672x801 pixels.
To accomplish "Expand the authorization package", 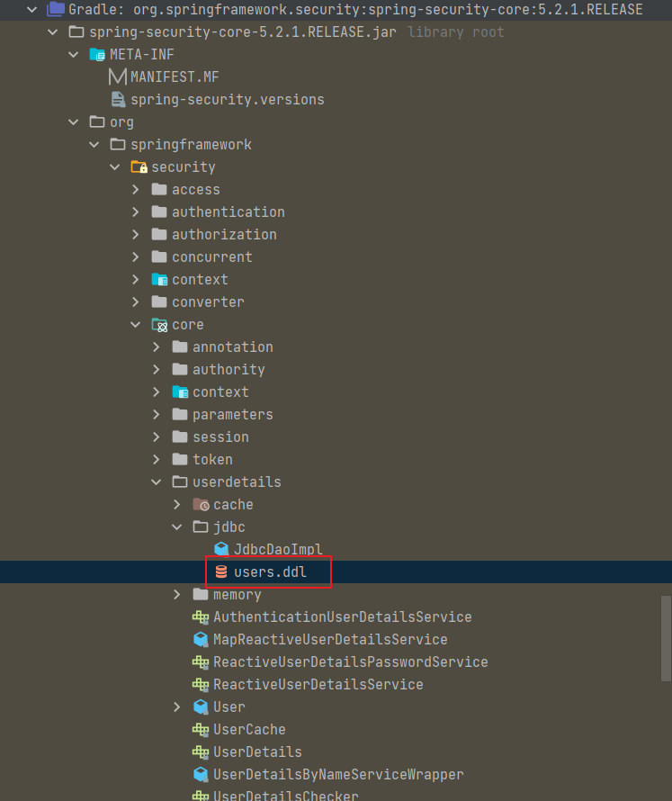I will click(x=135, y=235).
